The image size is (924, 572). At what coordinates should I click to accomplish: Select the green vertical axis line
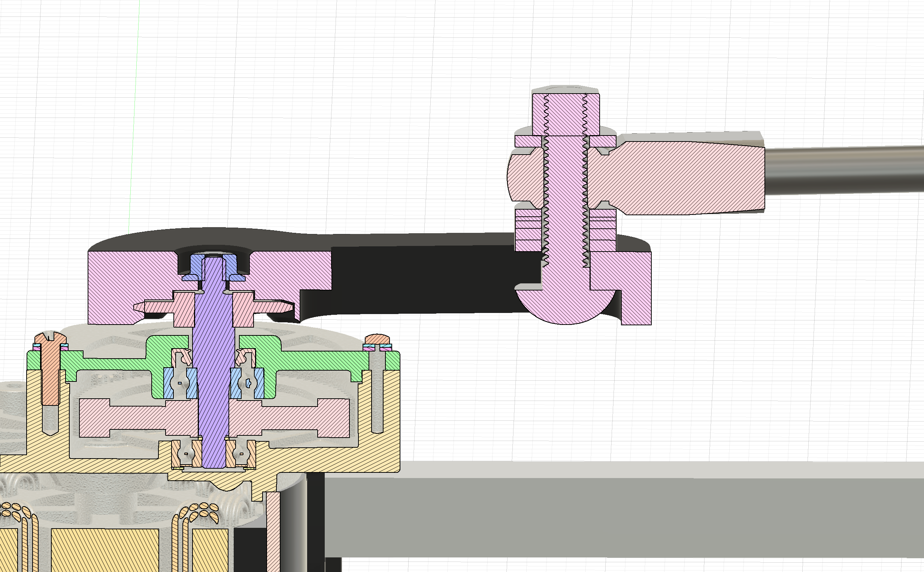coord(135,113)
